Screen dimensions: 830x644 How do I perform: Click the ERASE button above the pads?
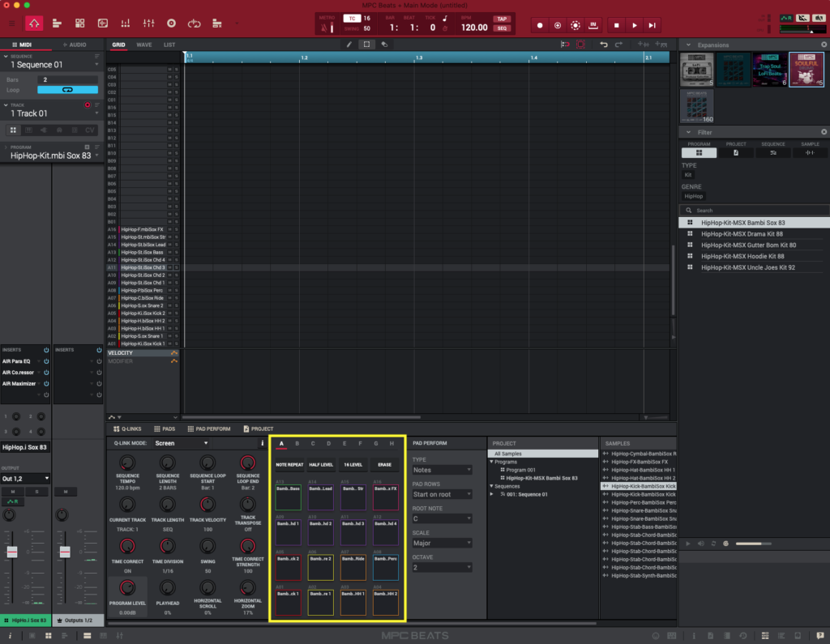pos(385,465)
